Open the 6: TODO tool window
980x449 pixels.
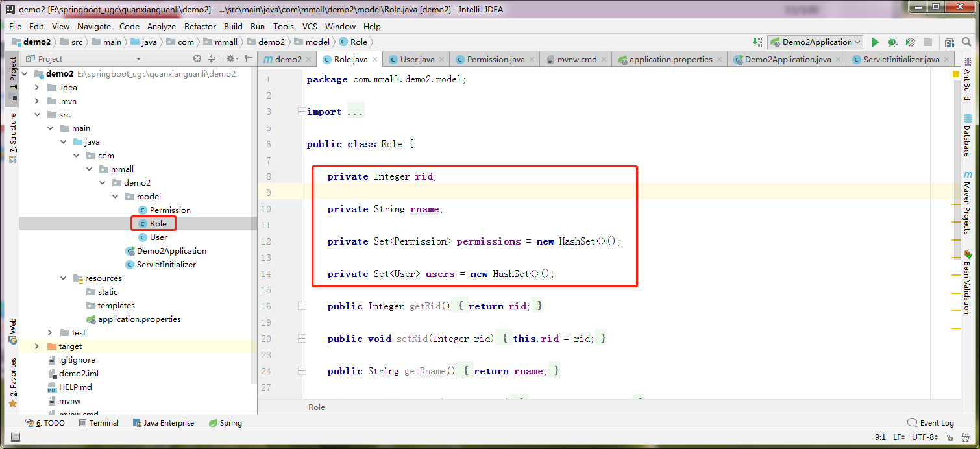(45, 423)
